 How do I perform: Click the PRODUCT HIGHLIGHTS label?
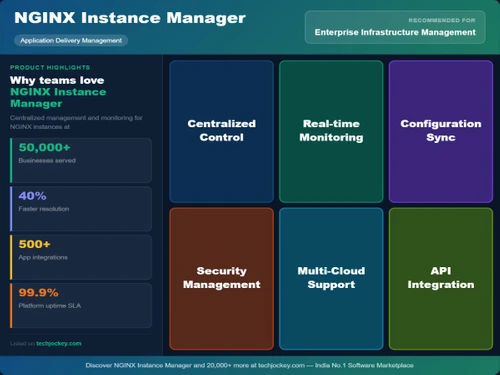tap(50, 67)
